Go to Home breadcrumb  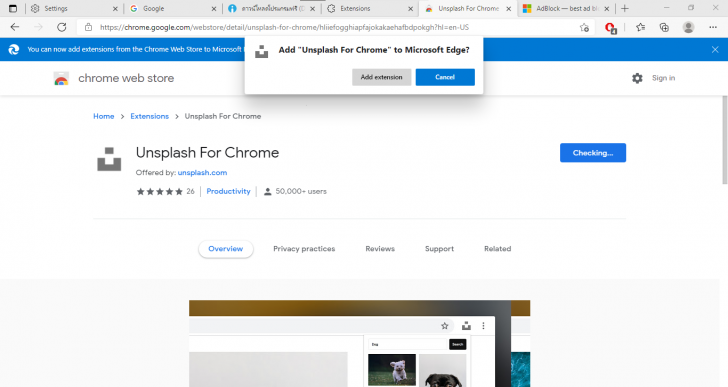pyautogui.click(x=104, y=116)
